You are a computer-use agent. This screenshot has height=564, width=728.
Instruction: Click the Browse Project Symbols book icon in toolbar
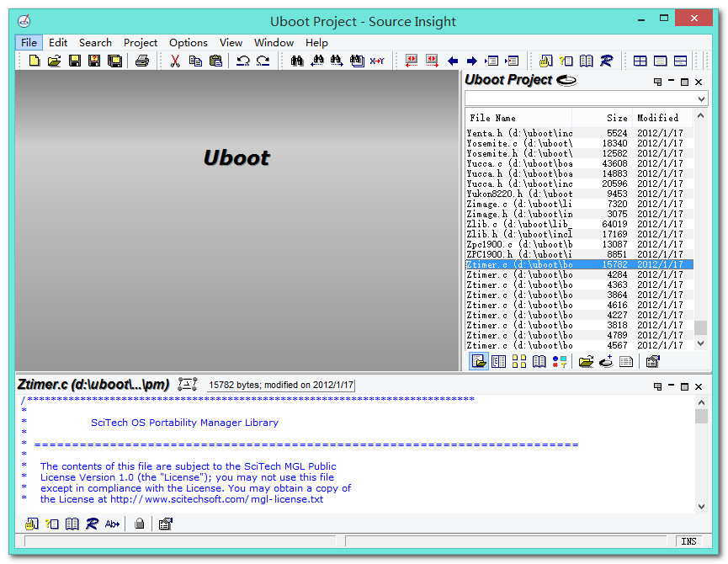(587, 61)
